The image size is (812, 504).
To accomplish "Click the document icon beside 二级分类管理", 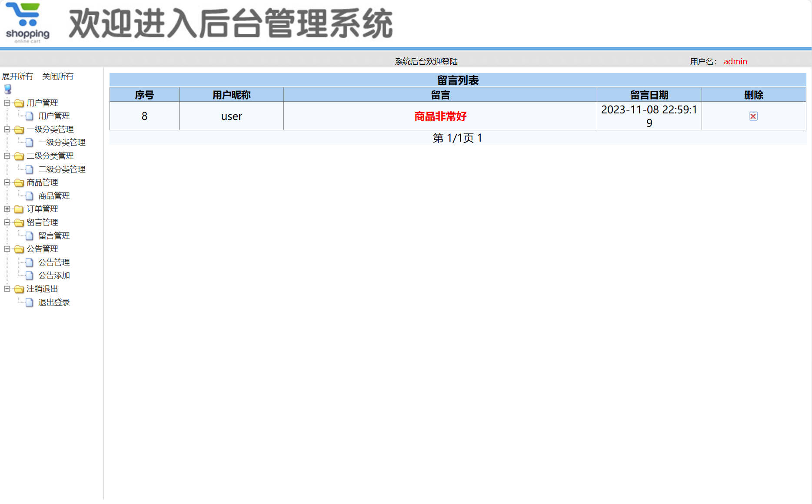I will point(29,169).
